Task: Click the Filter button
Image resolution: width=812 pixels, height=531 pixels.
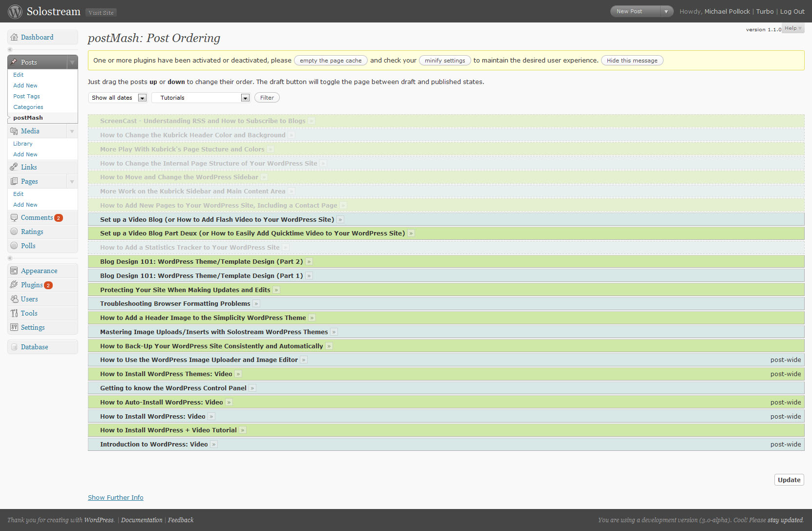Action: (267, 98)
